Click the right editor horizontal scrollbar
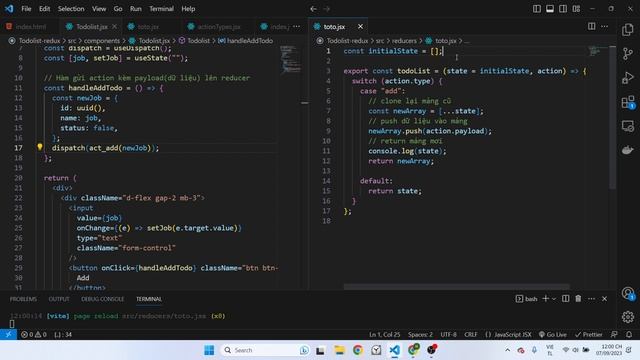Viewport: 640px width, 360px height. pos(456,287)
